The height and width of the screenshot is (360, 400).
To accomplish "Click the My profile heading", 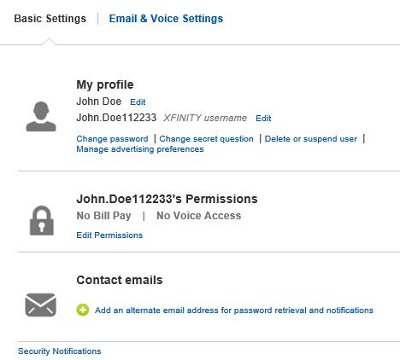I will point(105,84).
